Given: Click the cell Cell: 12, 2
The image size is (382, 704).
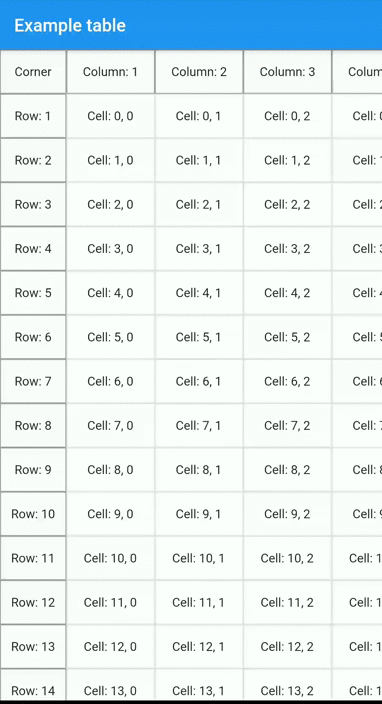Looking at the screenshot, I should coord(287,647).
